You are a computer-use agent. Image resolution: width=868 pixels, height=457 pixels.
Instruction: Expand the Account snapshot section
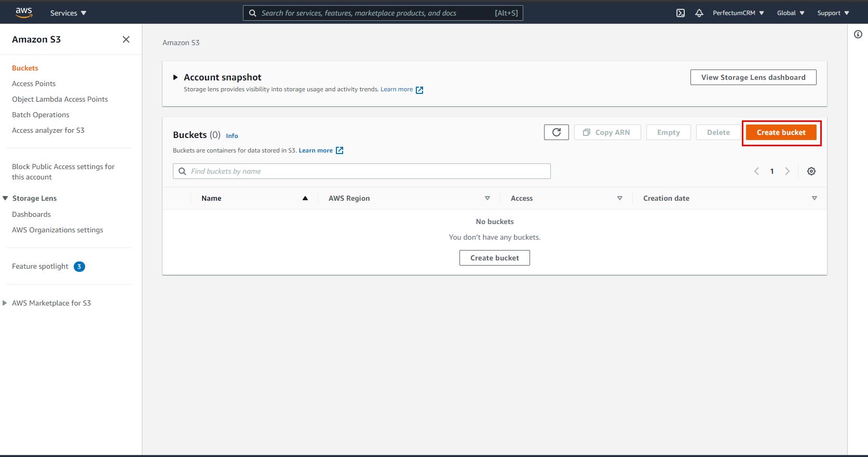point(175,77)
